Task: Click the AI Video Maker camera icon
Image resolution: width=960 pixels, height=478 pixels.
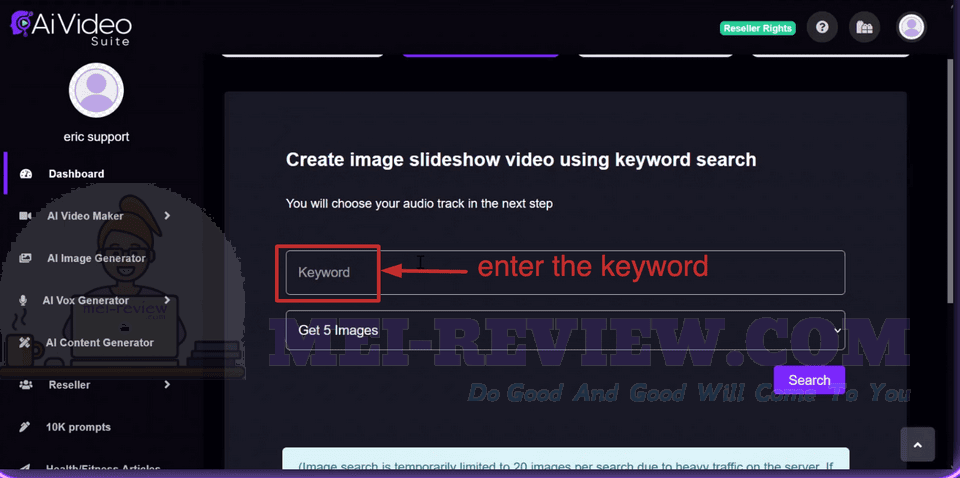Action: 25,216
